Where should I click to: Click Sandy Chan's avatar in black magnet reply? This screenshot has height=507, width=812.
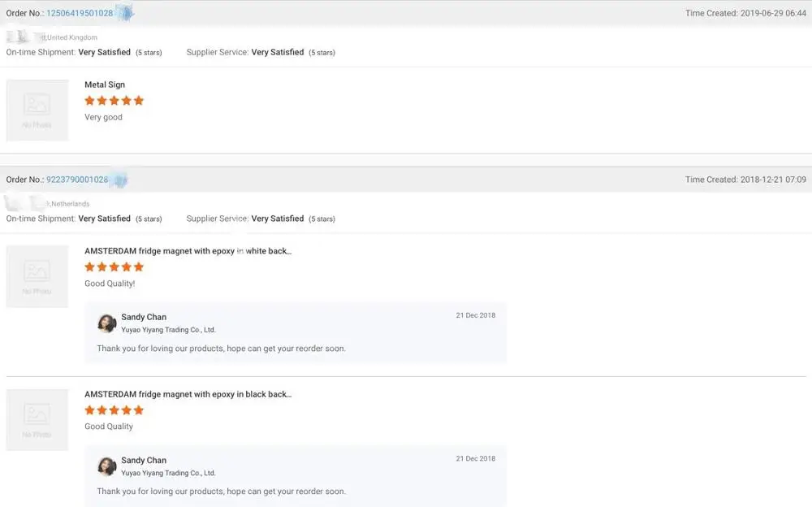tap(107, 466)
